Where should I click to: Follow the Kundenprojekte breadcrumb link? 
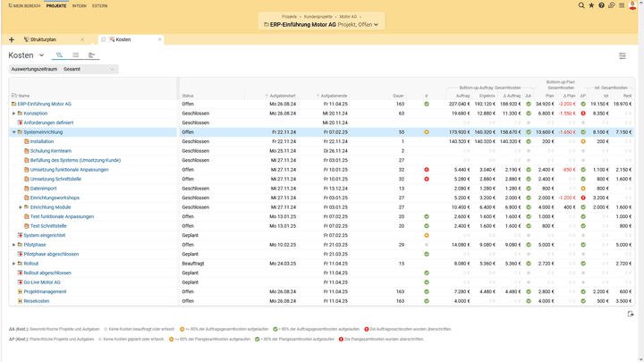[318, 17]
